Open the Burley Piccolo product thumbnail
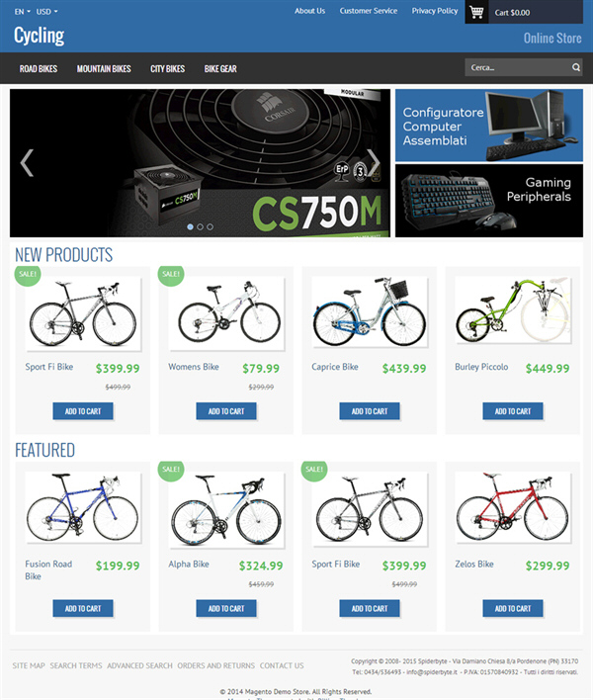Screen dimensions: 593x700 [x=513, y=310]
